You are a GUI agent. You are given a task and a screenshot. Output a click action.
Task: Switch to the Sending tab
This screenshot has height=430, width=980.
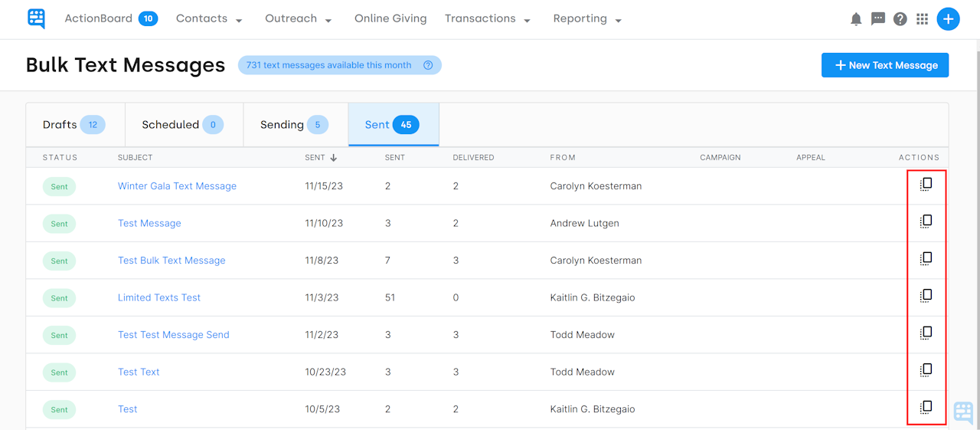coord(296,125)
